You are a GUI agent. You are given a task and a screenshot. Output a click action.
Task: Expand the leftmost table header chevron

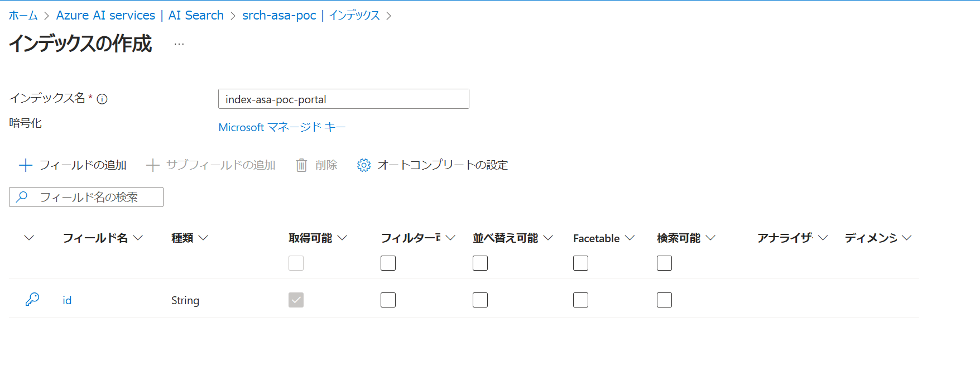tap(29, 238)
